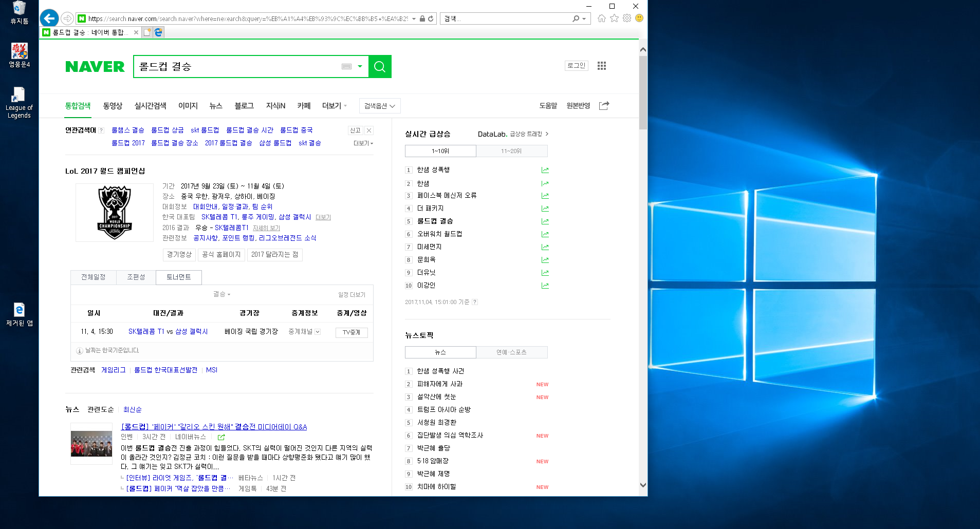Click the vertical scrollbar thumb
This screenshot has height=529, width=980.
pos(643,92)
